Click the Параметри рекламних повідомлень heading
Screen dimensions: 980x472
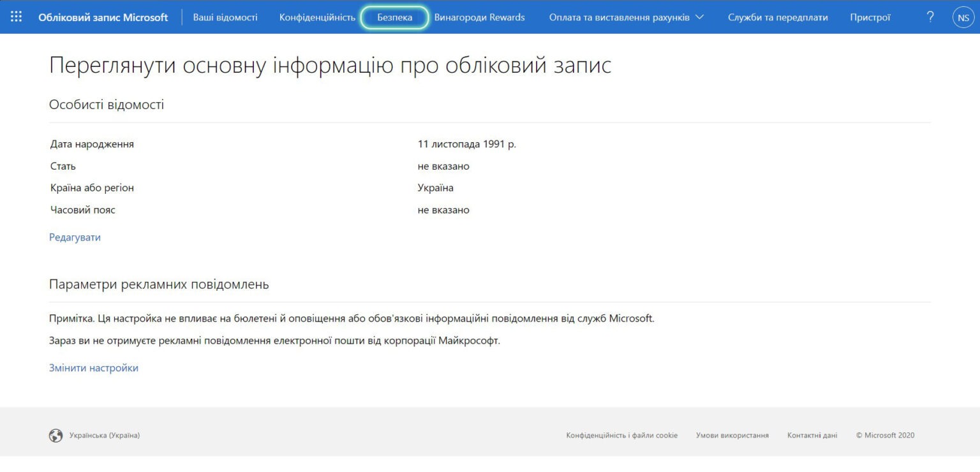point(159,284)
